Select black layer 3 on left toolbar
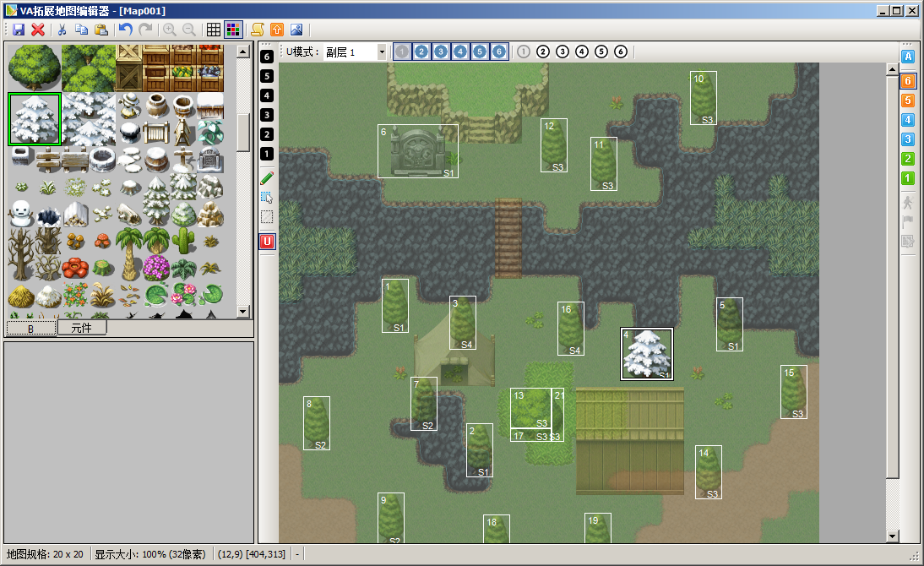 coord(267,115)
